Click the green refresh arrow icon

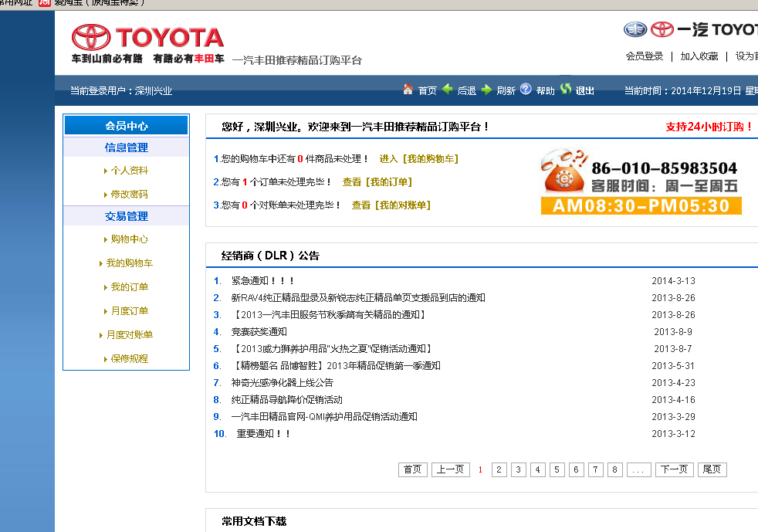(x=486, y=90)
